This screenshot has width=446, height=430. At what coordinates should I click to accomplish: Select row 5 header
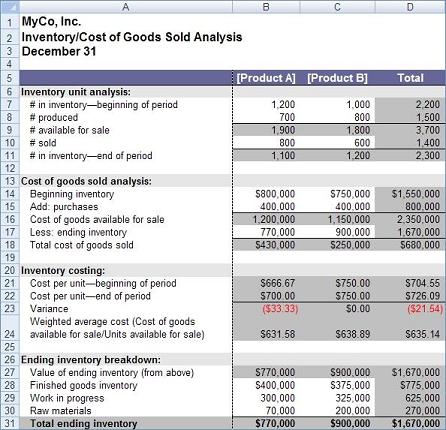(10, 78)
